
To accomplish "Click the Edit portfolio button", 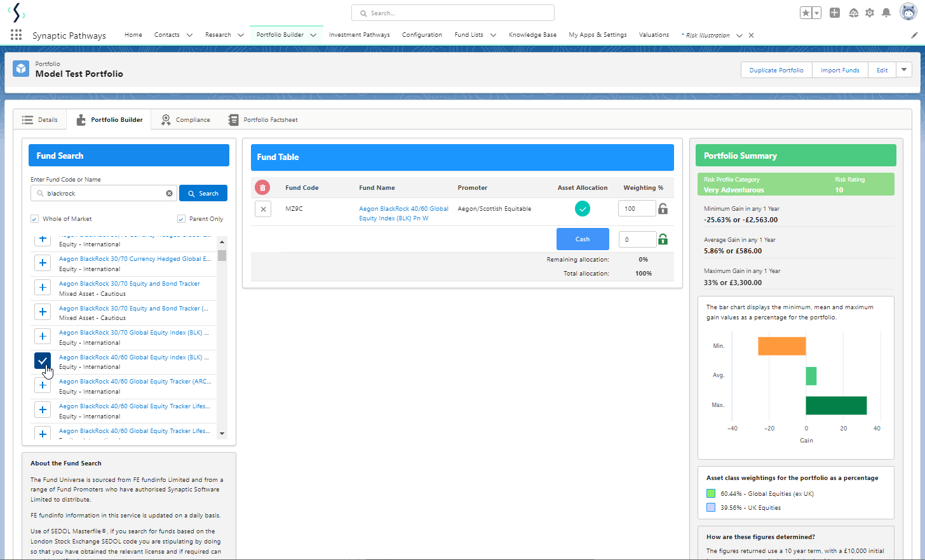I will 882,70.
